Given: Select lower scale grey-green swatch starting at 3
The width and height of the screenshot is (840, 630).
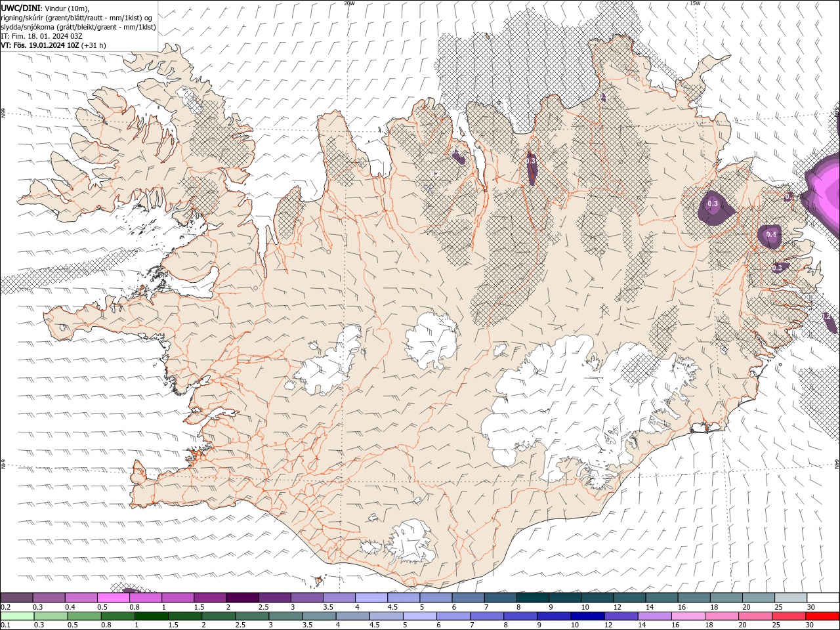Looking at the screenshot, I should [285, 616].
